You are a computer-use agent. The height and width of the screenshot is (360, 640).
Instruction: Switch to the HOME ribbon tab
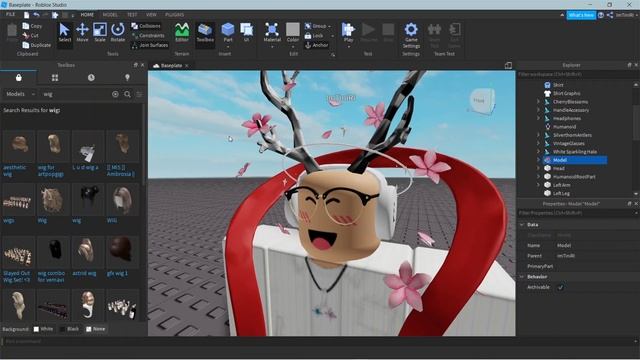click(x=87, y=15)
